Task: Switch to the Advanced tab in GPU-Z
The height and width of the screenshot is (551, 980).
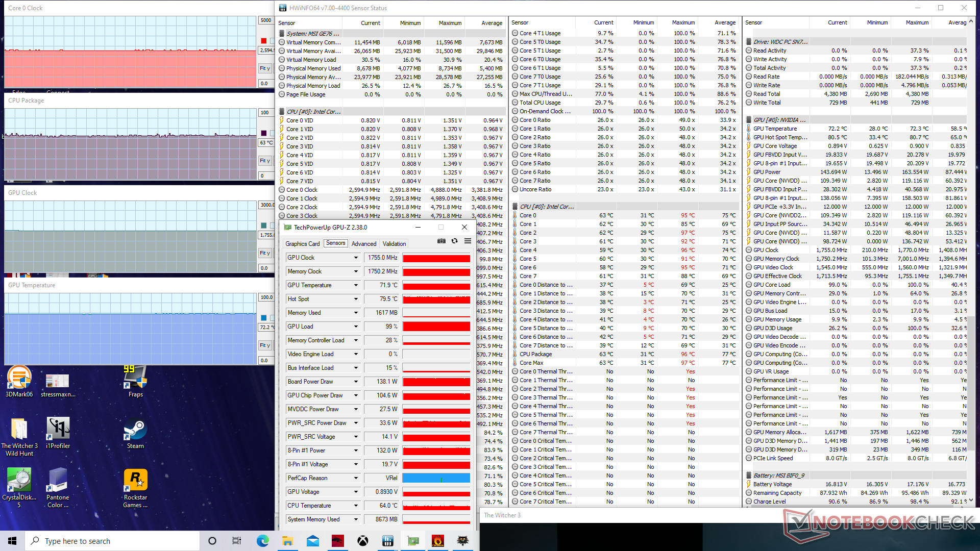Action: pyautogui.click(x=364, y=244)
